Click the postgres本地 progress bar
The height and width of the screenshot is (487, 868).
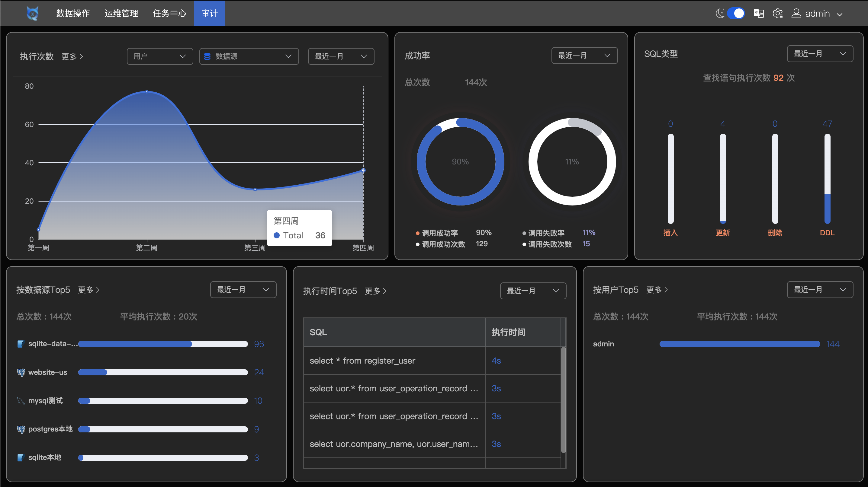[x=163, y=429]
